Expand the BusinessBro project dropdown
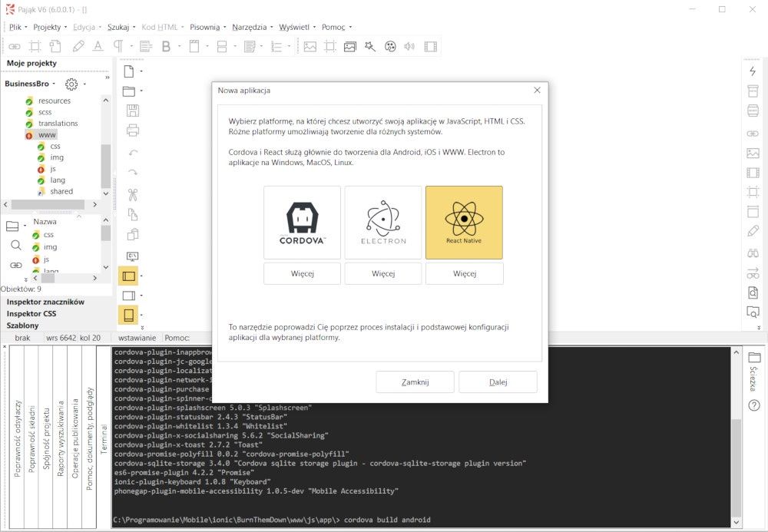This screenshot has width=768, height=532. [x=54, y=84]
